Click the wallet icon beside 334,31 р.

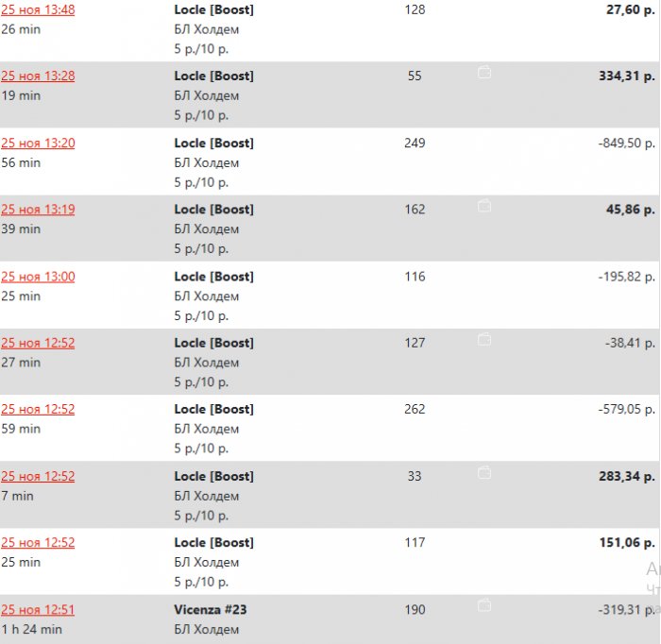pyautogui.click(x=484, y=72)
